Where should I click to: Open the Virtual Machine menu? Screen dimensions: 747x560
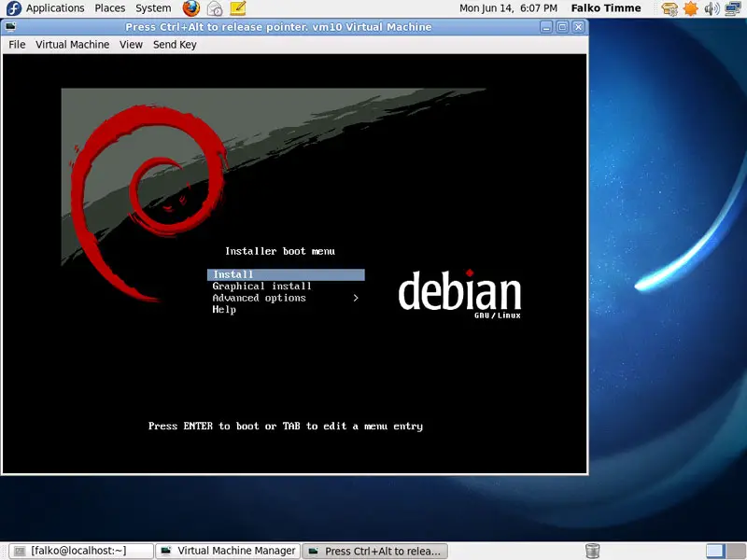point(73,45)
